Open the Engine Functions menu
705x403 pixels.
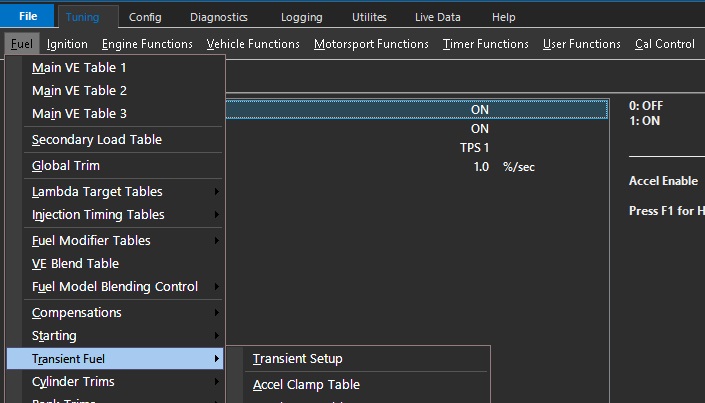147,44
